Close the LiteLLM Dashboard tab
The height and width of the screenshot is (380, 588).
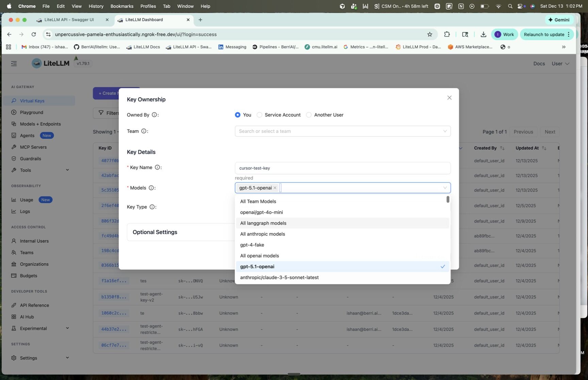pyautogui.click(x=188, y=20)
